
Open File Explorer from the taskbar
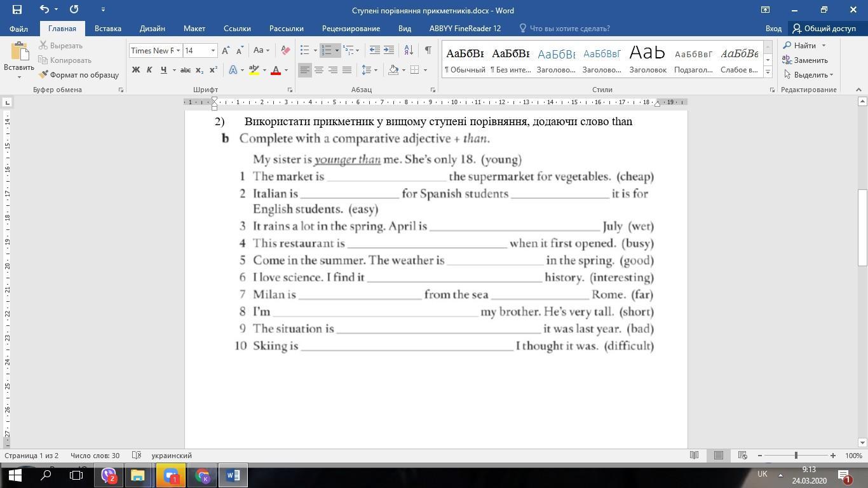pyautogui.click(x=138, y=475)
